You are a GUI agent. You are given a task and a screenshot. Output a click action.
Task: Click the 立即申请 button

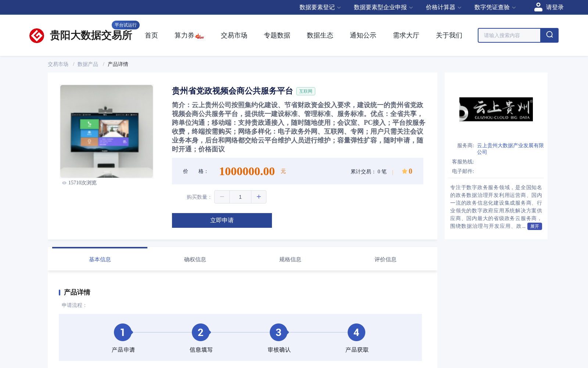[222, 220]
